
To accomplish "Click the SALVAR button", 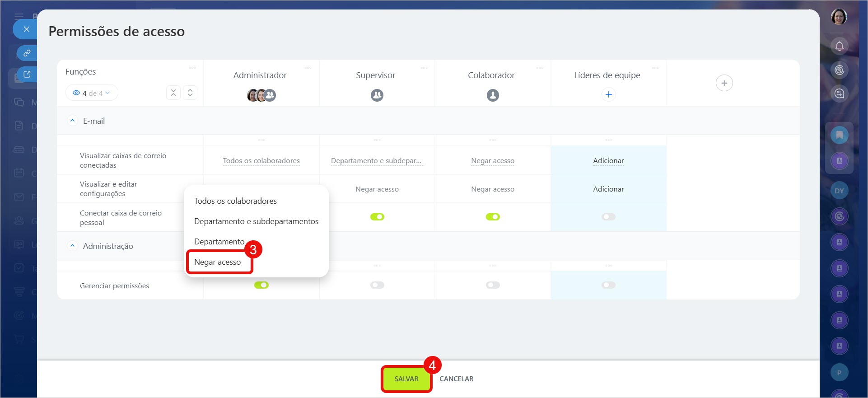I will [x=406, y=379].
